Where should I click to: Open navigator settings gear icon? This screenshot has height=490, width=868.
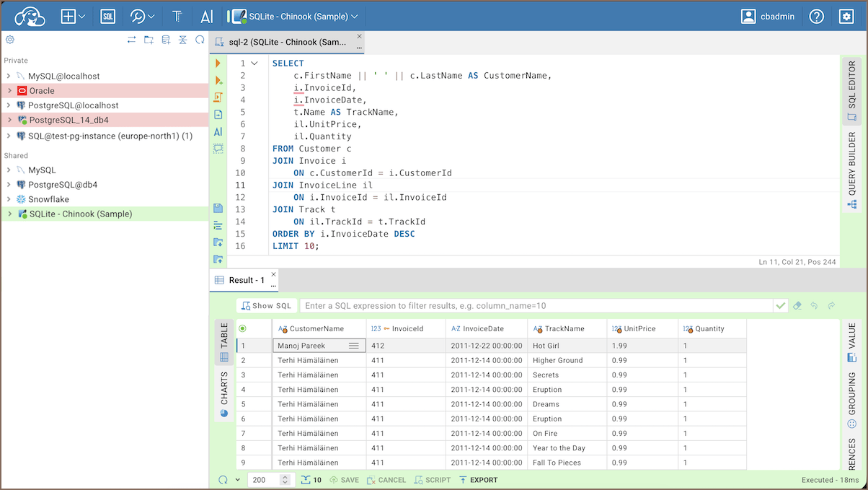(10, 40)
